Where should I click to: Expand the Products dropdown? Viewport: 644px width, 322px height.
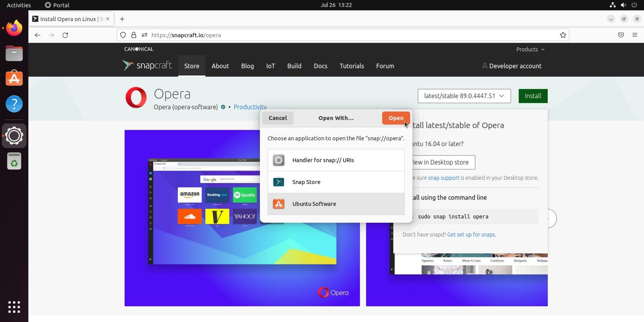[530, 49]
